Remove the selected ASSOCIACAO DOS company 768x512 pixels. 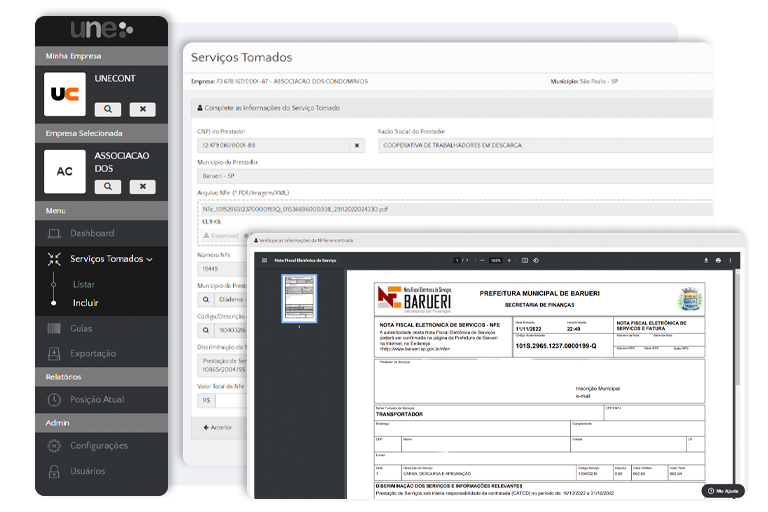click(142, 187)
